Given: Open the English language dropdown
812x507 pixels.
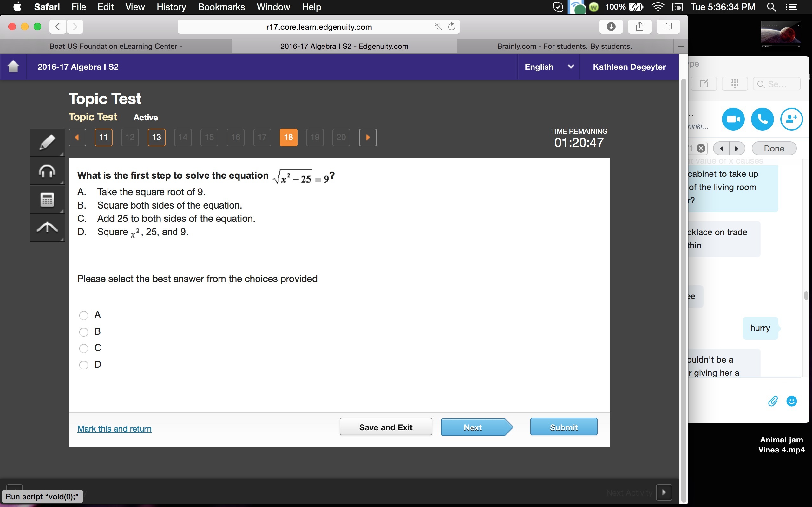Looking at the screenshot, I should pyautogui.click(x=548, y=67).
